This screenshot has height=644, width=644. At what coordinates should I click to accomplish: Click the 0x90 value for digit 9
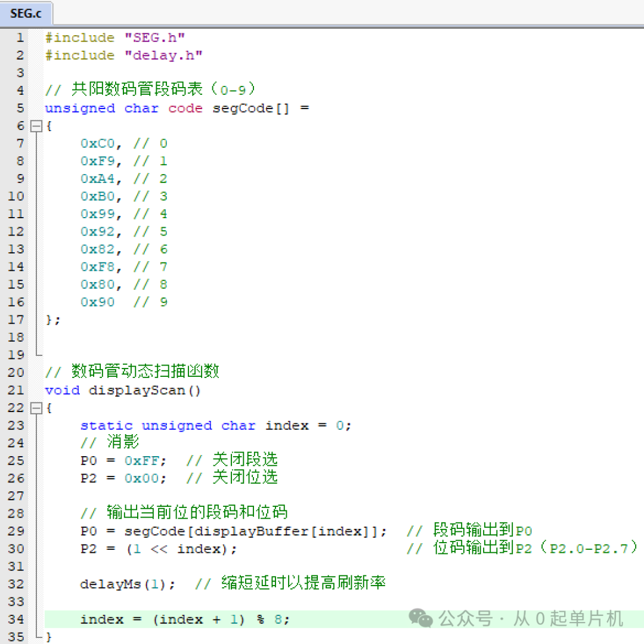click(x=98, y=302)
